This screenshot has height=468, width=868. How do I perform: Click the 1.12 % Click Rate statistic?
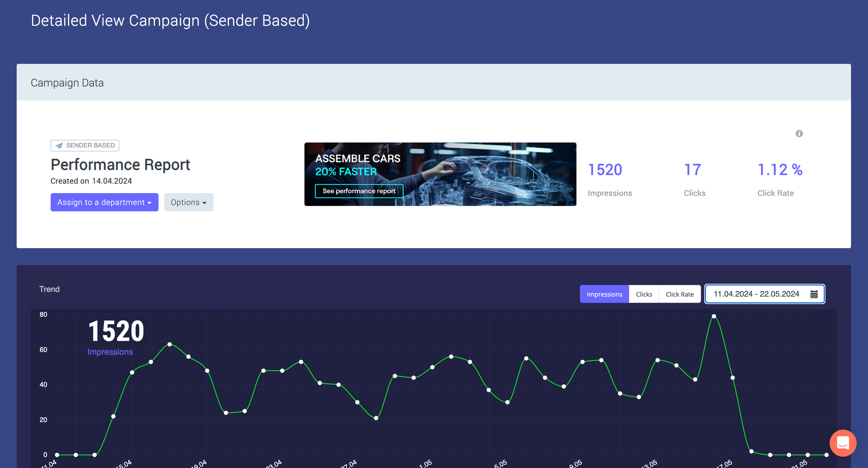pos(780,170)
